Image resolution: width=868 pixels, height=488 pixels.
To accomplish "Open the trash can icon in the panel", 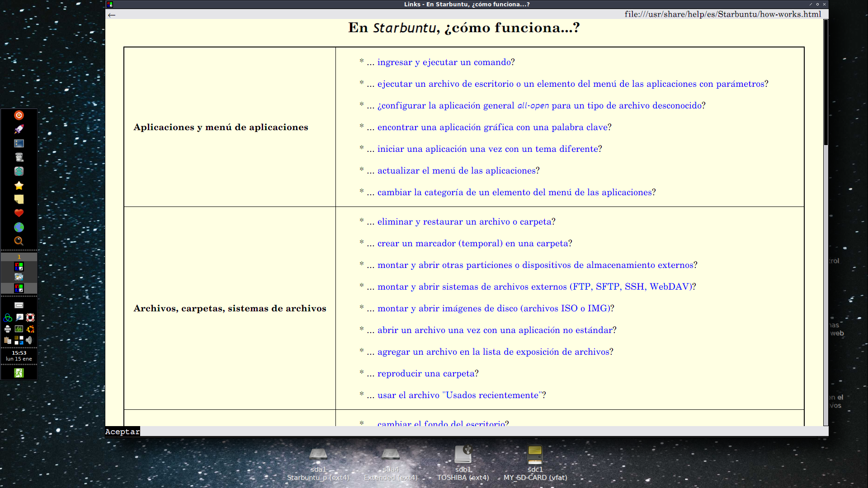I will pos(19,157).
